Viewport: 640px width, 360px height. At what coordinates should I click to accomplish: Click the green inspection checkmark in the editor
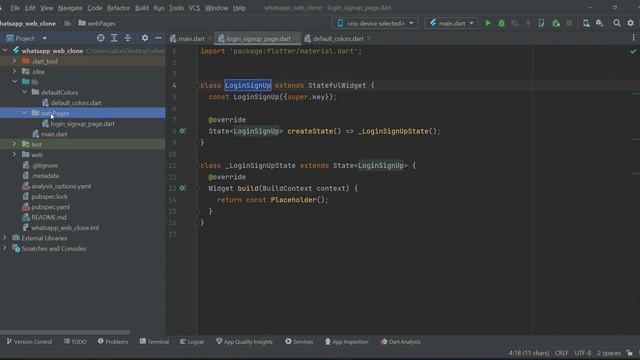click(633, 51)
